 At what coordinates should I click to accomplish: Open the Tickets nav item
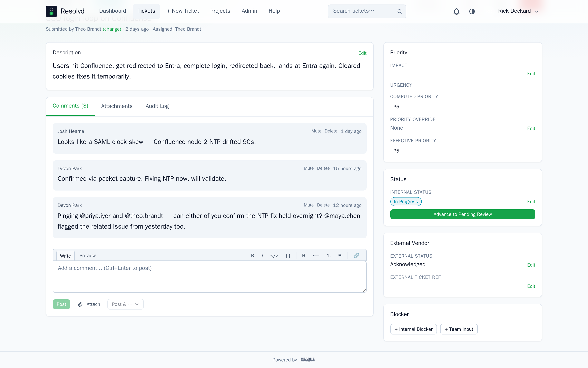(x=146, y=11)
